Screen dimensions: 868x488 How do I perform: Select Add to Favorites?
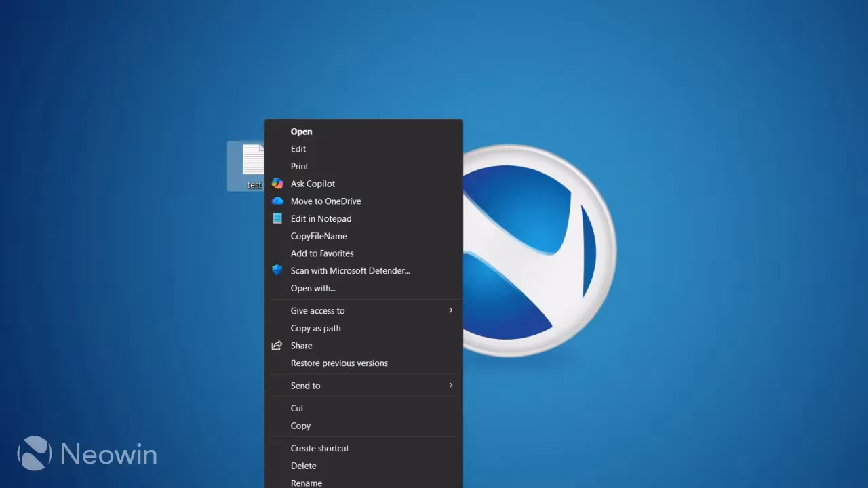pos(363,253)
